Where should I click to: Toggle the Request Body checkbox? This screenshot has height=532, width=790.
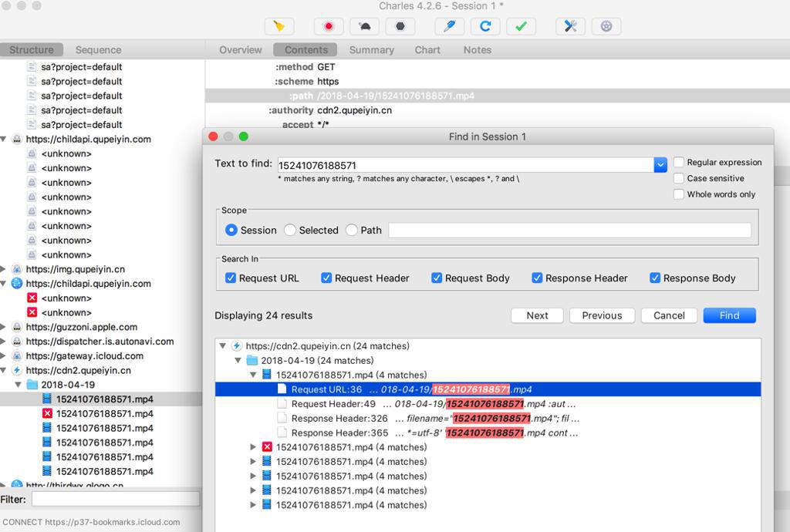click(x=437, y=278)
